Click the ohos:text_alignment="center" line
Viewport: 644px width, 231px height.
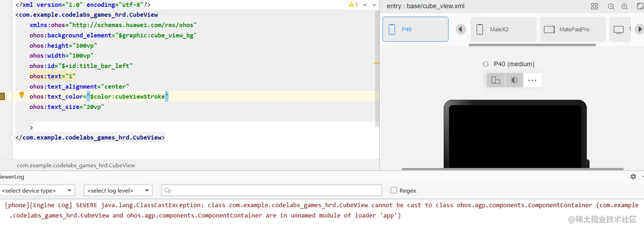click(x=79, y=86)
